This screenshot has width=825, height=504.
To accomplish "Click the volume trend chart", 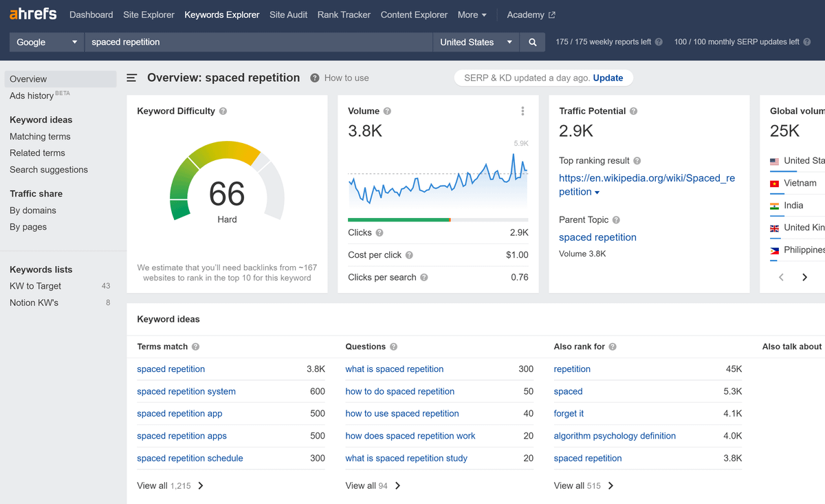I will [x=438, y=182].
